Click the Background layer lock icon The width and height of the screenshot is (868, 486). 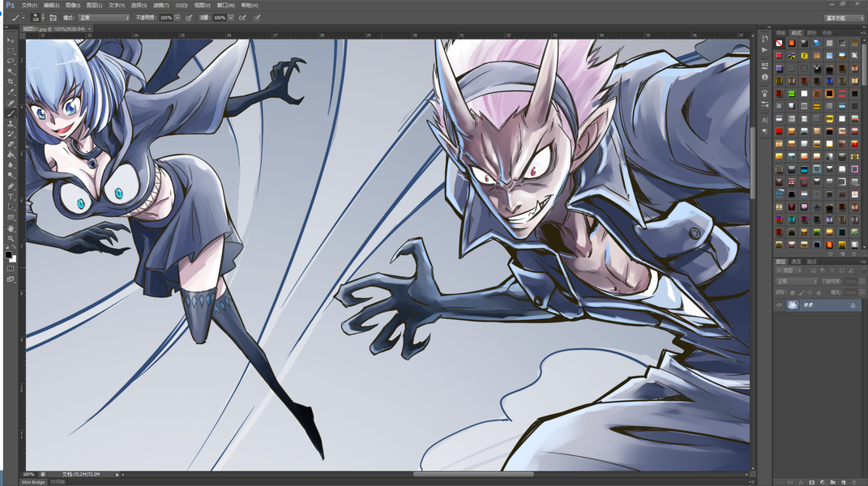[853, 305]
